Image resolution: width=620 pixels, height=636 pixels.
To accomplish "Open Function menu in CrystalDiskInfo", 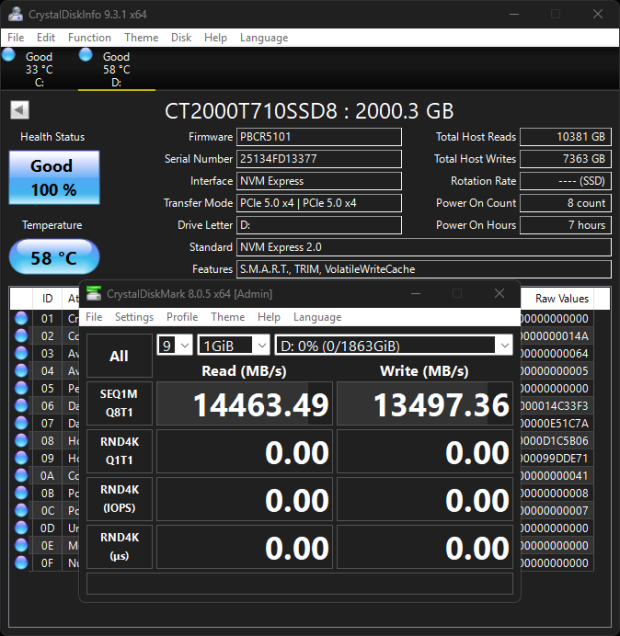I will (x=90, y=38).
